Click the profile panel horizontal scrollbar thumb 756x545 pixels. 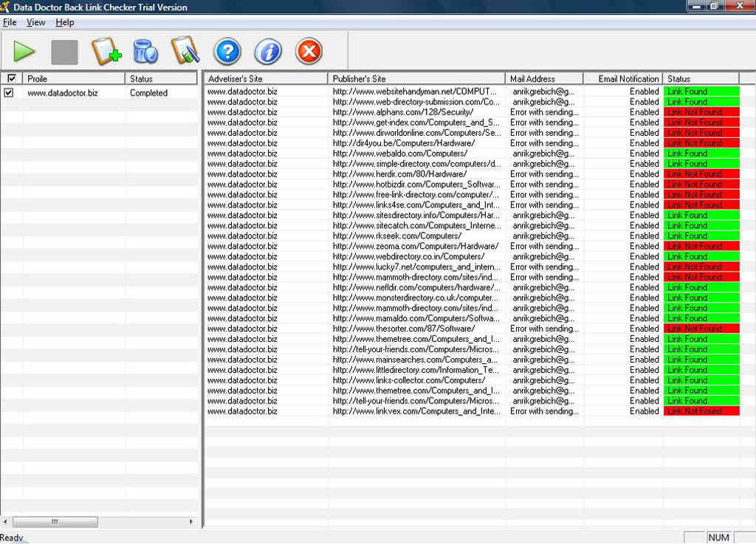point(55,522)
